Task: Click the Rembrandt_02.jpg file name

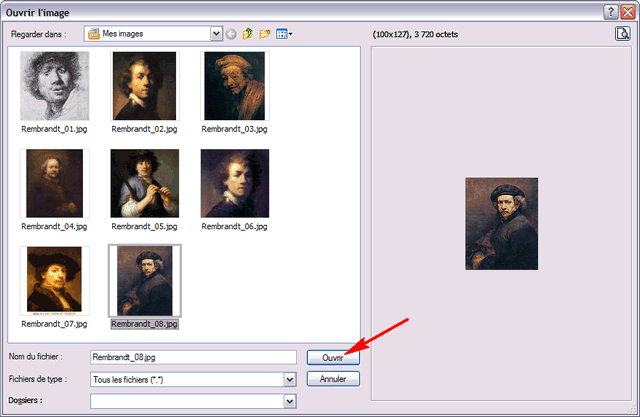Action: click(144, 129)
